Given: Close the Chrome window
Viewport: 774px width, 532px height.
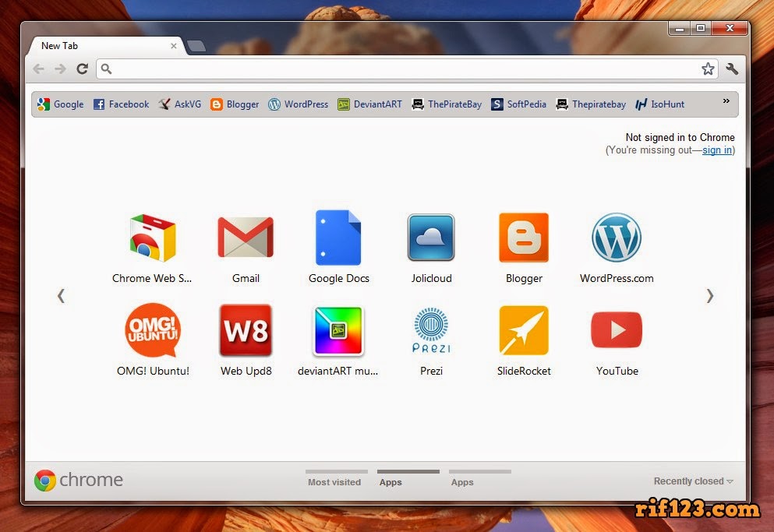Looking at the screenshot, I should (730, 29).
